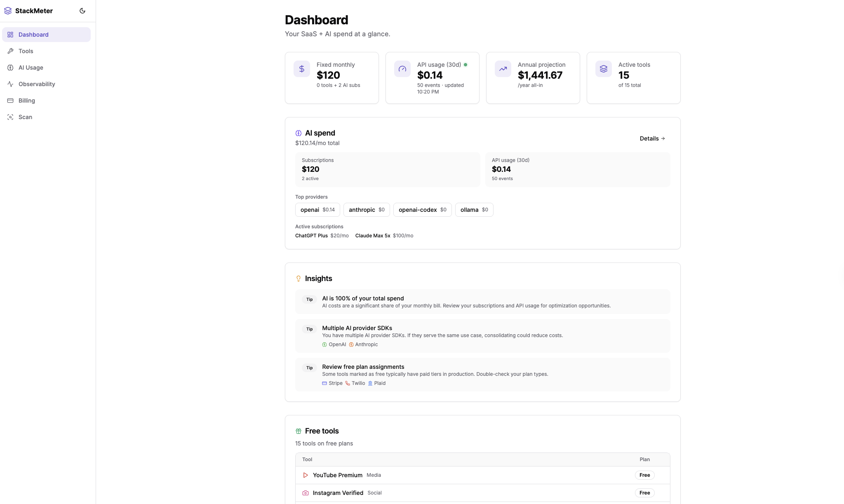The width and height of the screenshot is (844, 504).
Task: Click the Free badge for YouTube Premium
Action: point(644,475)
